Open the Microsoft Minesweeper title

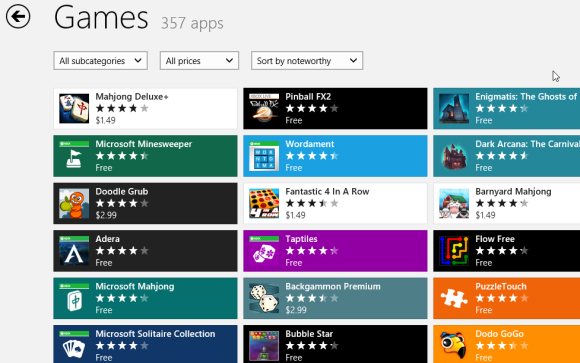144,144
